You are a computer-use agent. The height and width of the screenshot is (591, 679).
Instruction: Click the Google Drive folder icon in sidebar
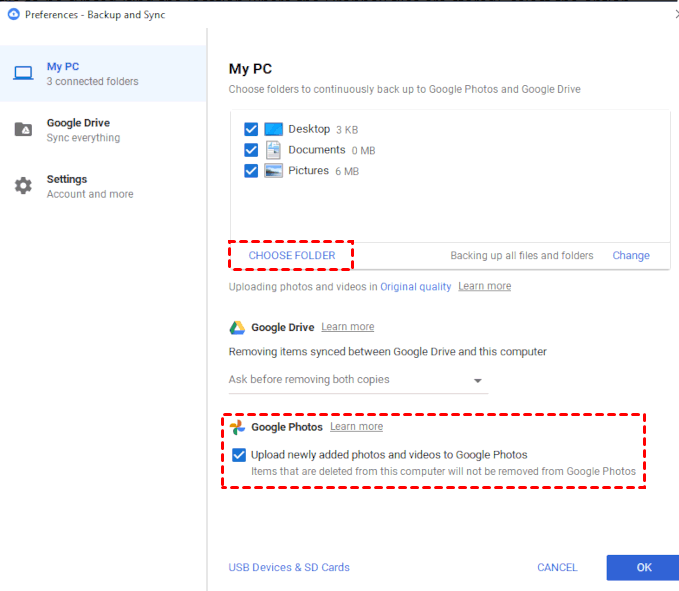pyautogui.click(x=23, y=129)
